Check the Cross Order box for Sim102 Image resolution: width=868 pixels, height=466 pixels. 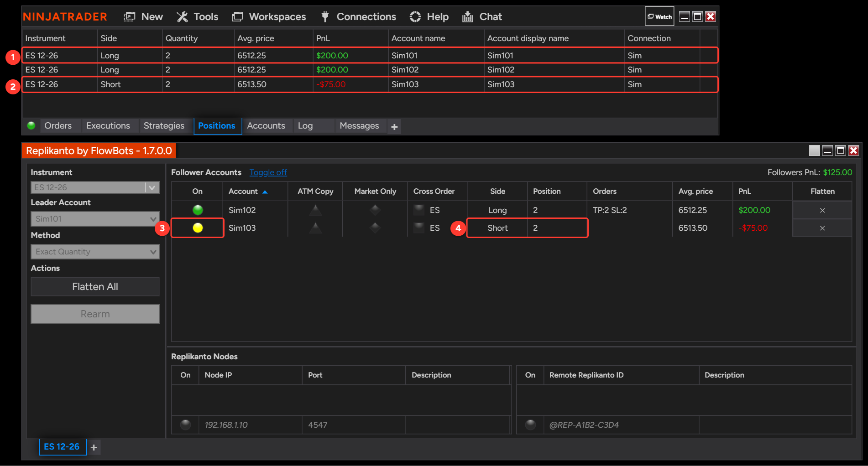[x=418, y=210]
